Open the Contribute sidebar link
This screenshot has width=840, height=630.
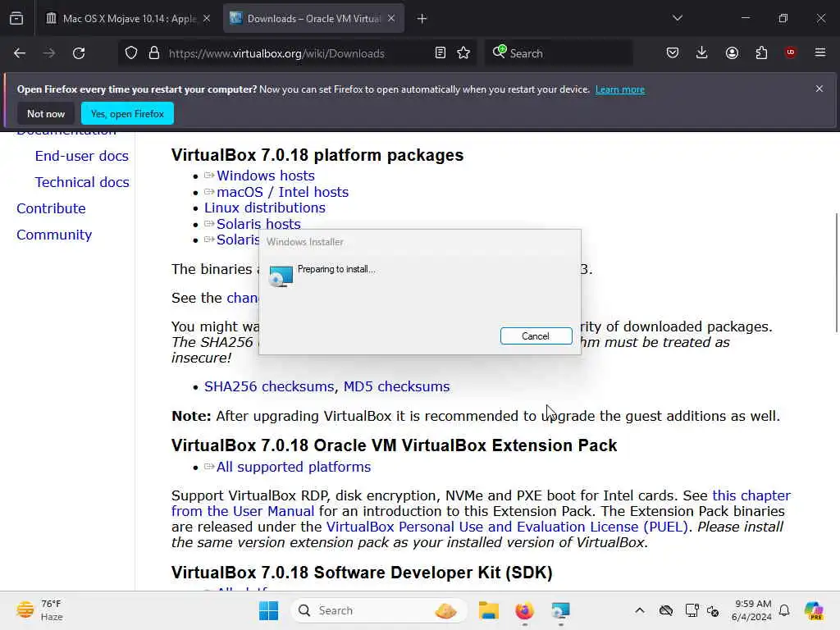51,208
